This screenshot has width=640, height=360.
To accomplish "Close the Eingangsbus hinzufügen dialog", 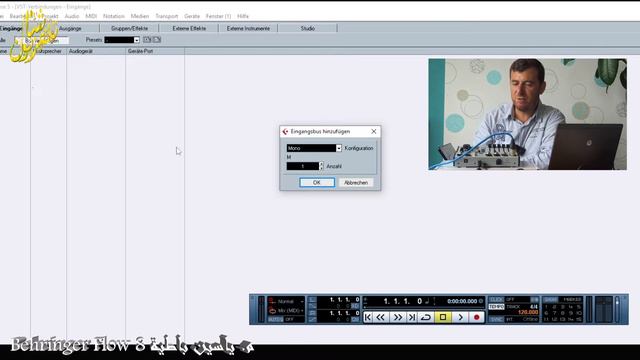I will 373,131.
